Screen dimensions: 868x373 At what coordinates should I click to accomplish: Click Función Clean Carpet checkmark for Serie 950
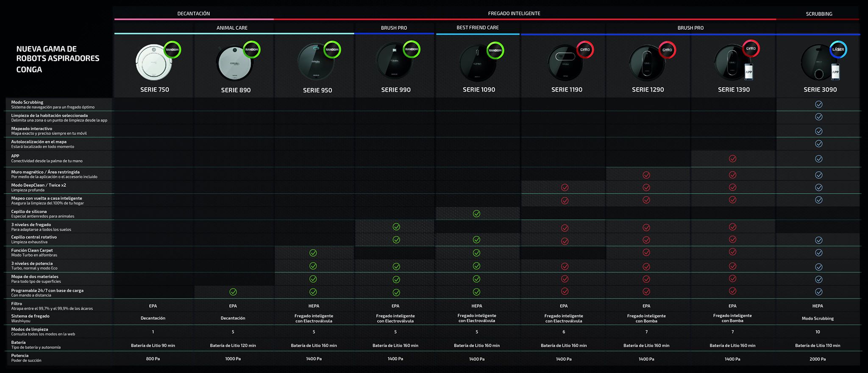pyautogui.click(x=313, y=253)
